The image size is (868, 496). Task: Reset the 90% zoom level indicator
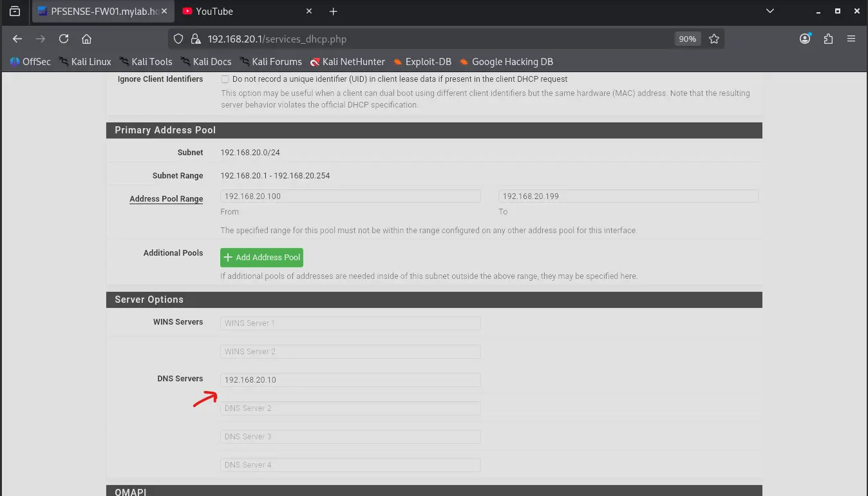coord(687,39)
